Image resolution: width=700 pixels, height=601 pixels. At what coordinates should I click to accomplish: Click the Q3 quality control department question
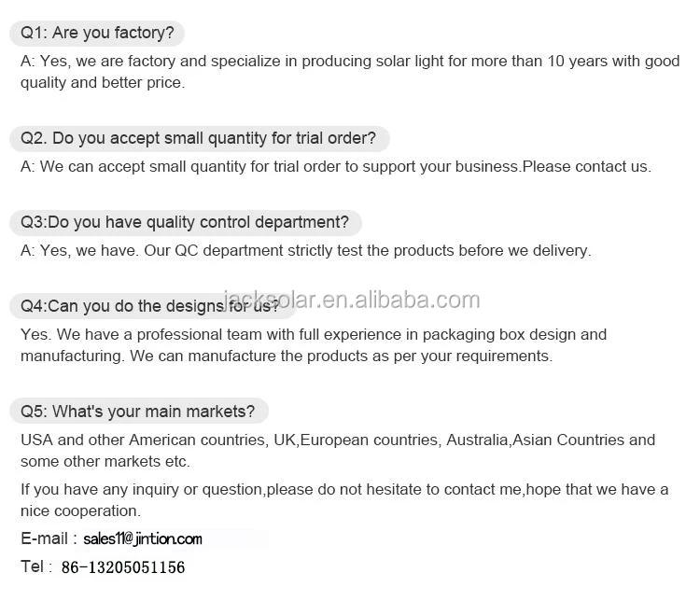tap(185, 223)
